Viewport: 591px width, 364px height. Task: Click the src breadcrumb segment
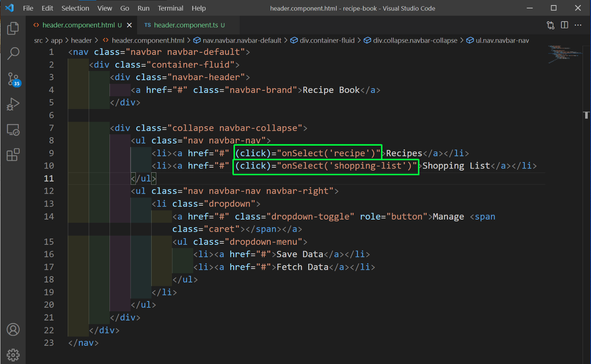(39, 41)
